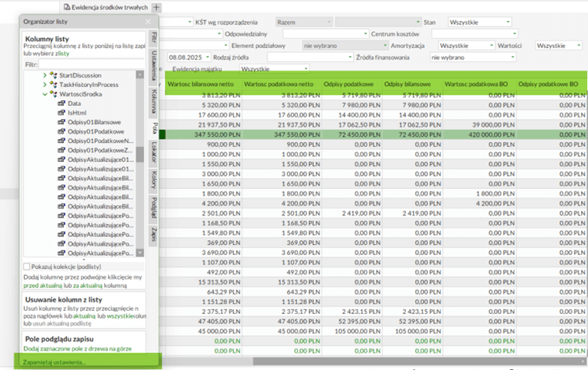Click the TaskHistoryInProcess node icon
The height and width of the screenshot is (370, 588).
pyautogui.click(x=53, y=85)
